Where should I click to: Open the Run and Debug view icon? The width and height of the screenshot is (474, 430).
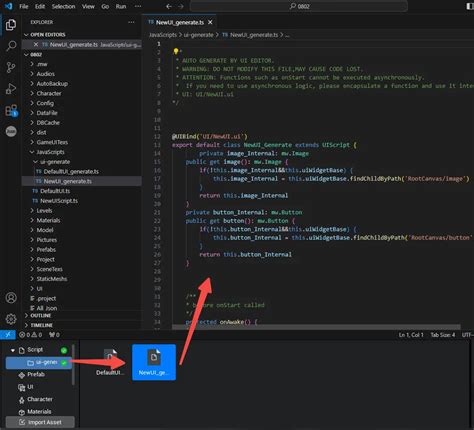coord(11,89)
